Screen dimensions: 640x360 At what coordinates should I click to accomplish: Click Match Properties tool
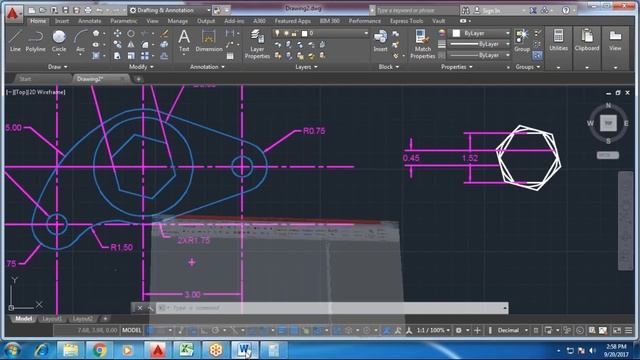pyautogui.click(x=422, y=44)
